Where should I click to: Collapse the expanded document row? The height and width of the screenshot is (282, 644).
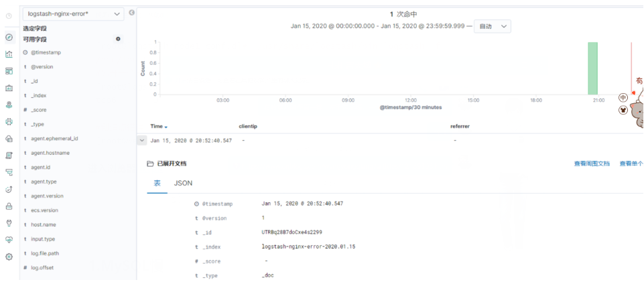(141, 141)
